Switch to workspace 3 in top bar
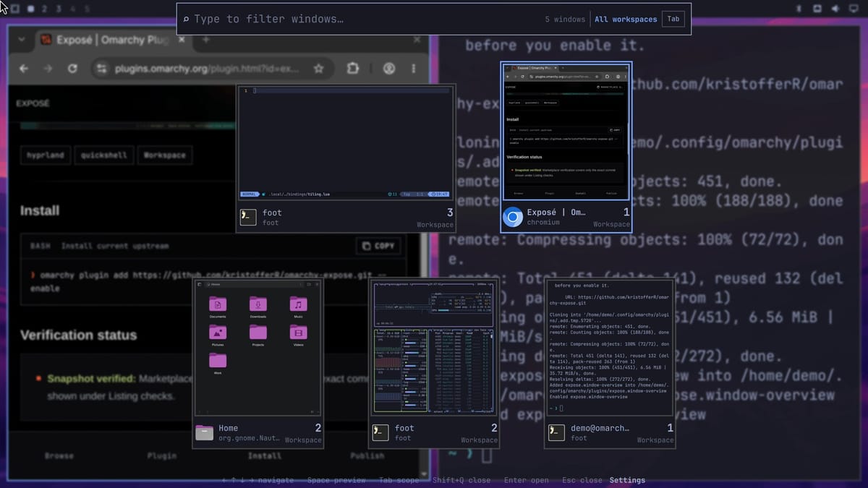Viewport: 868px width, 488px height. (59, 9)
